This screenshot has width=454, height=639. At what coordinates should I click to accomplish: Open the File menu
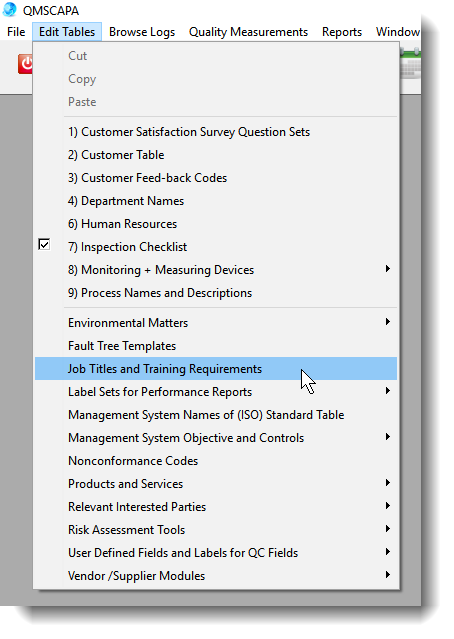tap(16, 32)
